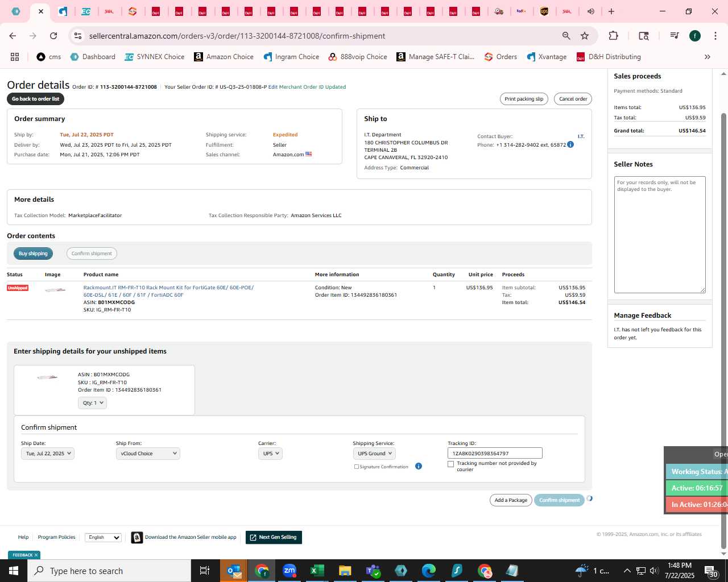Image resolution: width=728 pixels, height=582 pixels.
Task: Click Confirm shipment button at bottom
Action: tap(559, 500)
